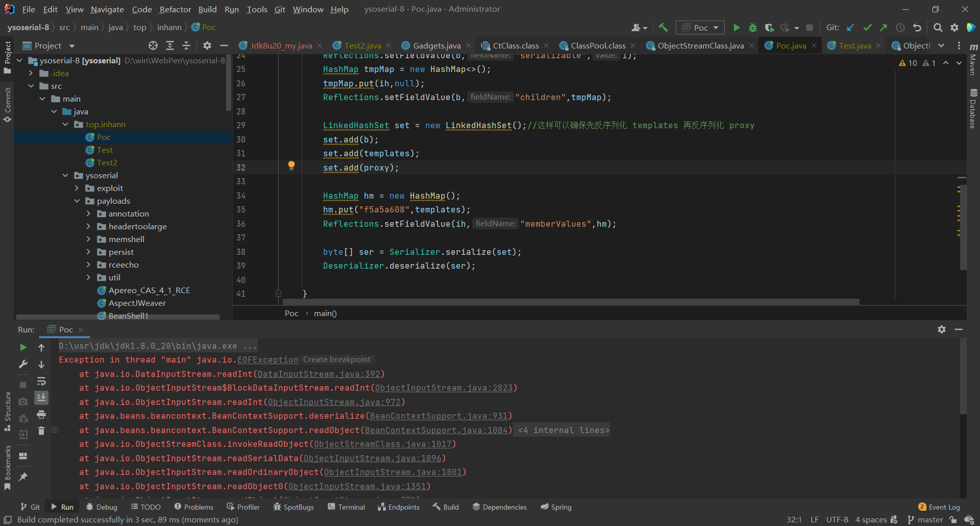Expand the 4 internal lines fold
This screenshot has height=526, width=980.
point(563,430)
